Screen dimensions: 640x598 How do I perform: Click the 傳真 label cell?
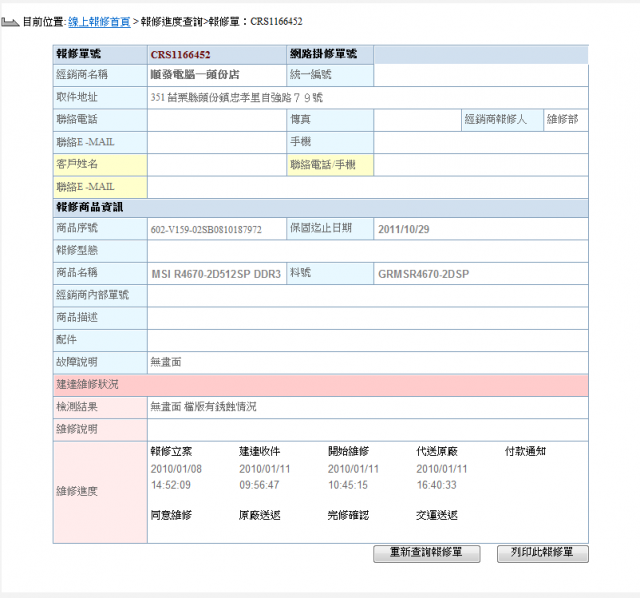tap(330, 120)
